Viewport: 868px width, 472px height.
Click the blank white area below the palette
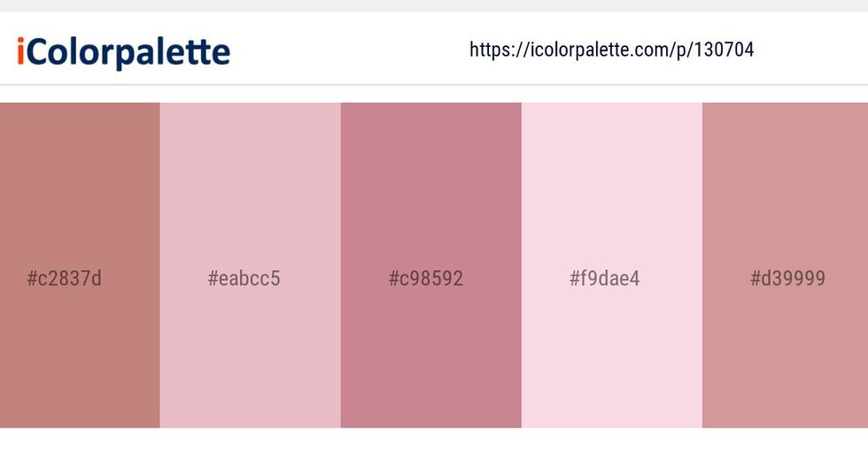click(434, 450)
